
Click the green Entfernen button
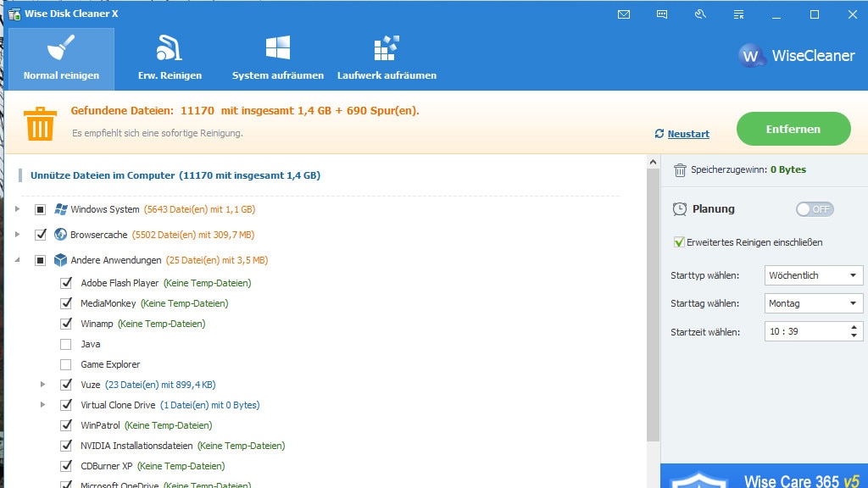pyautogui.click(x=793, y=129)
